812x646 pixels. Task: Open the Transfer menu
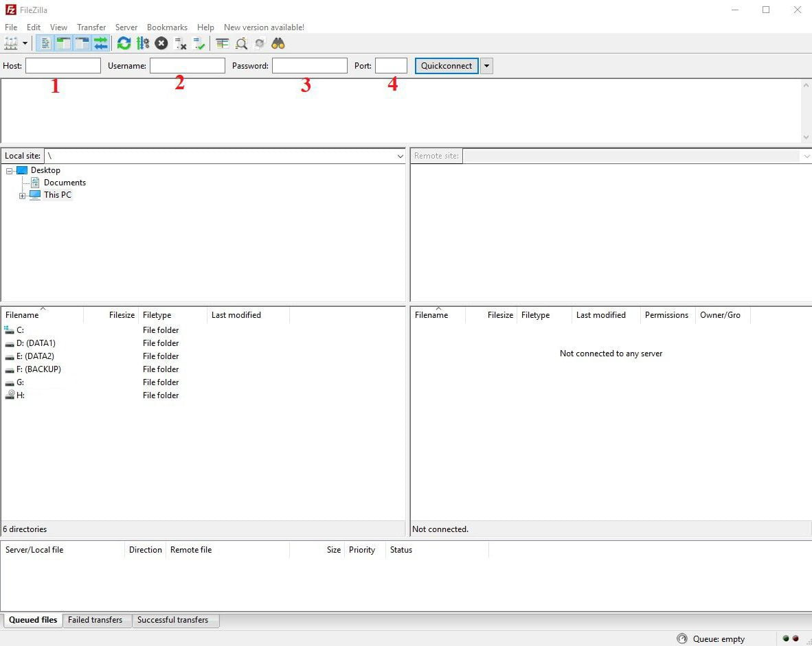tap(91, 27)
